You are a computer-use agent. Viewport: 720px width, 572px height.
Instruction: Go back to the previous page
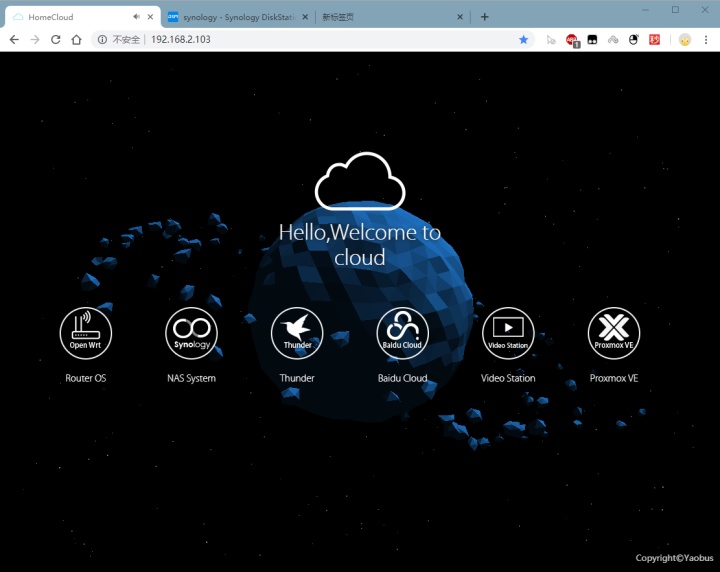pos(14,39)
